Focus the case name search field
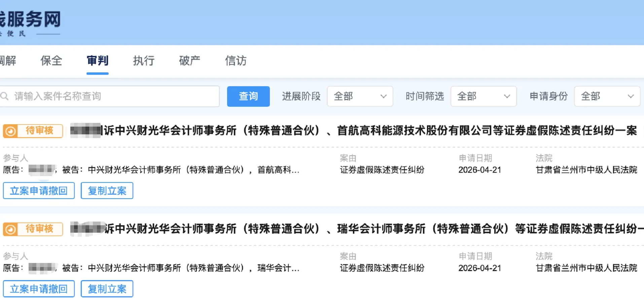Screen dimensions: 644x298 pyautogui.click(x=110, y=96)
